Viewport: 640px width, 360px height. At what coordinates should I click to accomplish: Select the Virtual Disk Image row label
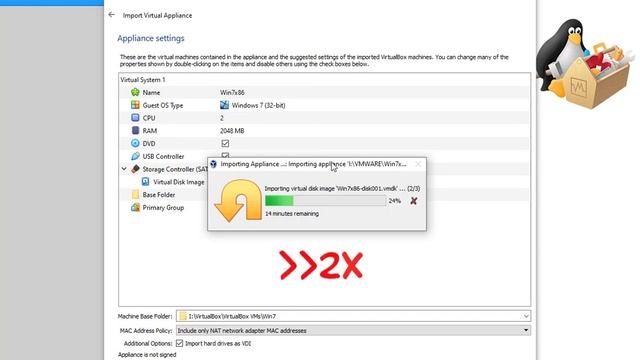(179, 182)
